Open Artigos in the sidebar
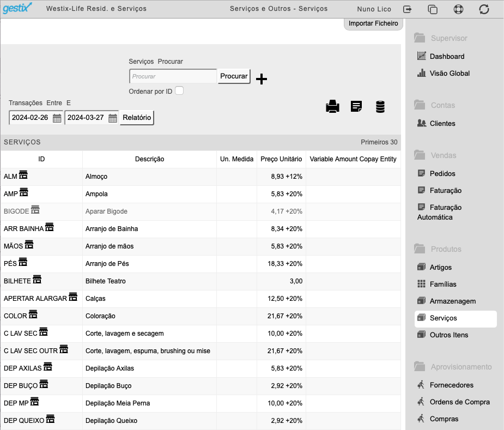 coord(435,267)
